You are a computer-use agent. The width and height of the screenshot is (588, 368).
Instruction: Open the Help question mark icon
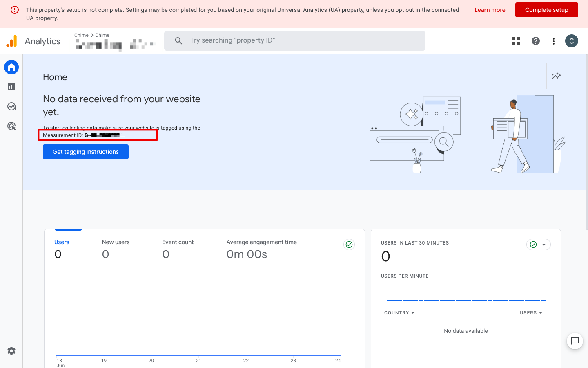[536, 41]
